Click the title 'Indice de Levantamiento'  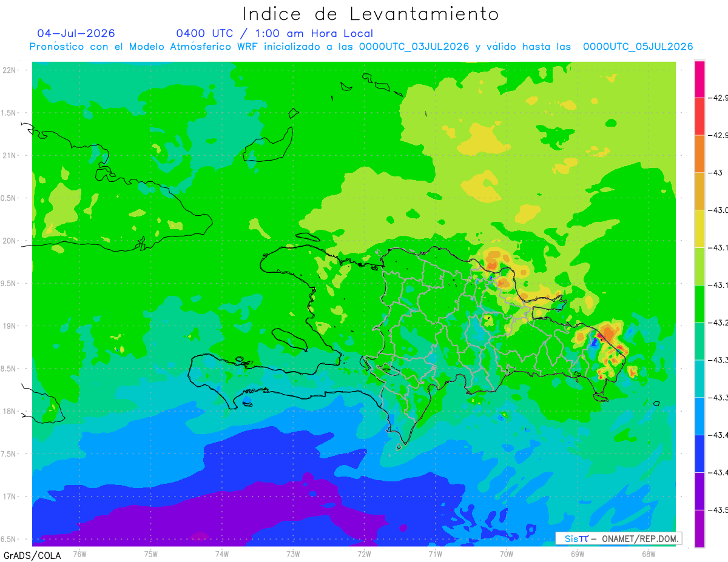[371, 14]
